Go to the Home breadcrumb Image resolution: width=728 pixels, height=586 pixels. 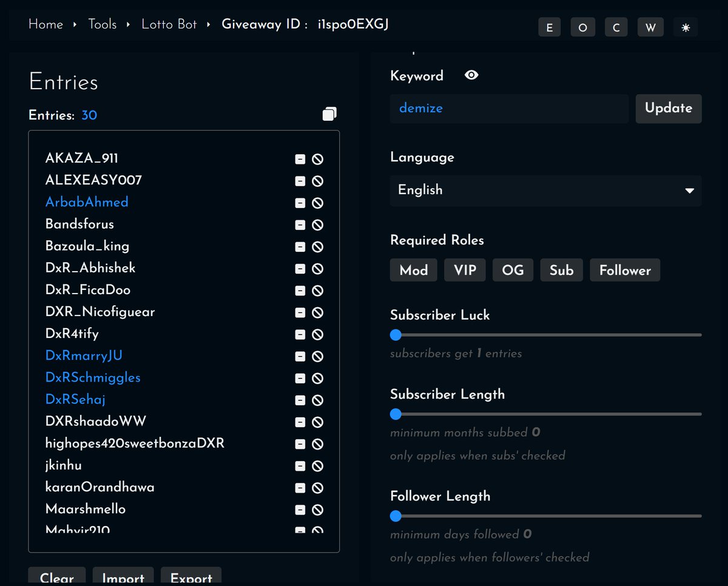45,24
